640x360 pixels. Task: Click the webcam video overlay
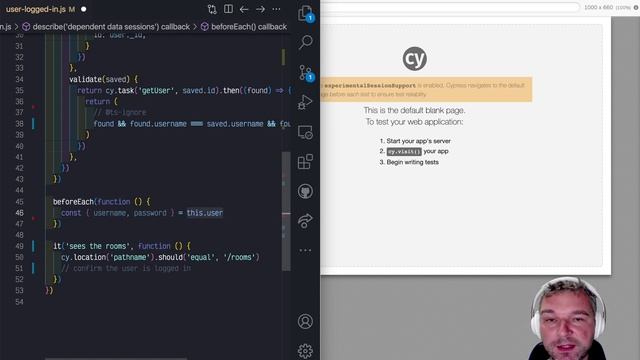[569, 319]
